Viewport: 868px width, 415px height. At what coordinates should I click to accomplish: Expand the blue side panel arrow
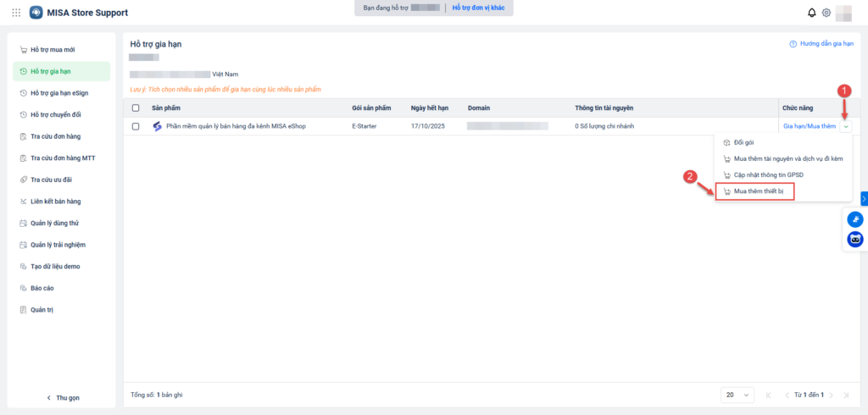pos(864,198)
